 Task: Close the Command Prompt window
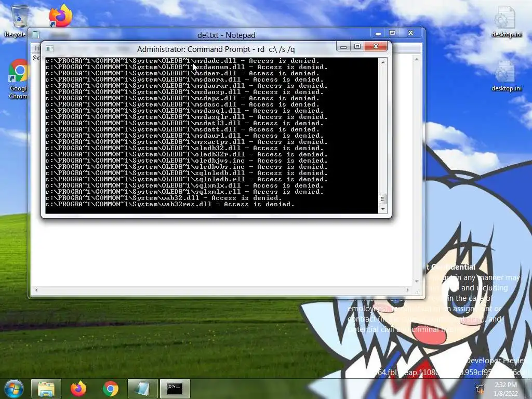tap(376, 46)
